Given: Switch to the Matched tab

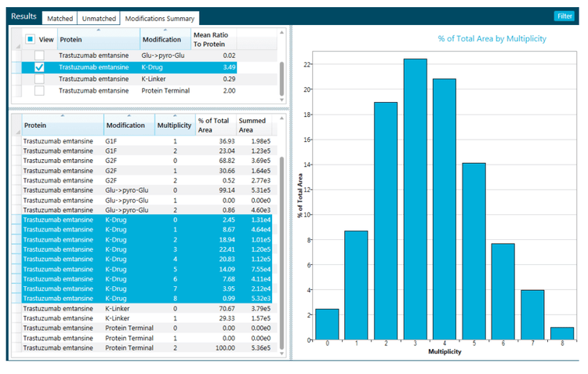Looking at the screenshot, I should click(x=60, y=17).
